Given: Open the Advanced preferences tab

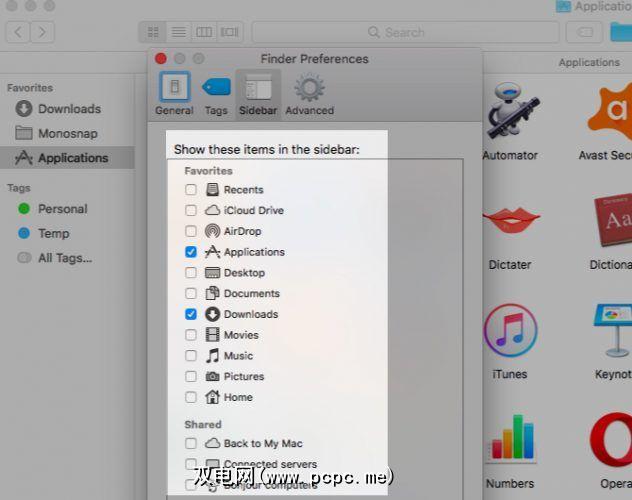Looking at the screenshot, I should (x=310, y=94).
